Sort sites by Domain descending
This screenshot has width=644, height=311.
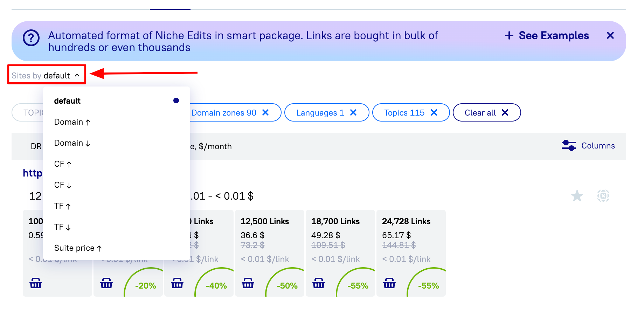click(x=117, y=143)
